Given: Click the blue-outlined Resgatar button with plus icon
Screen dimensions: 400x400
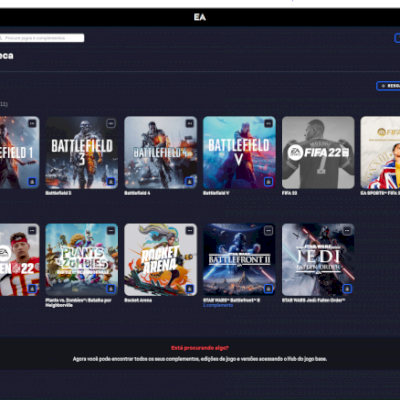Looking at the screenshot, I should coord(389,86).
